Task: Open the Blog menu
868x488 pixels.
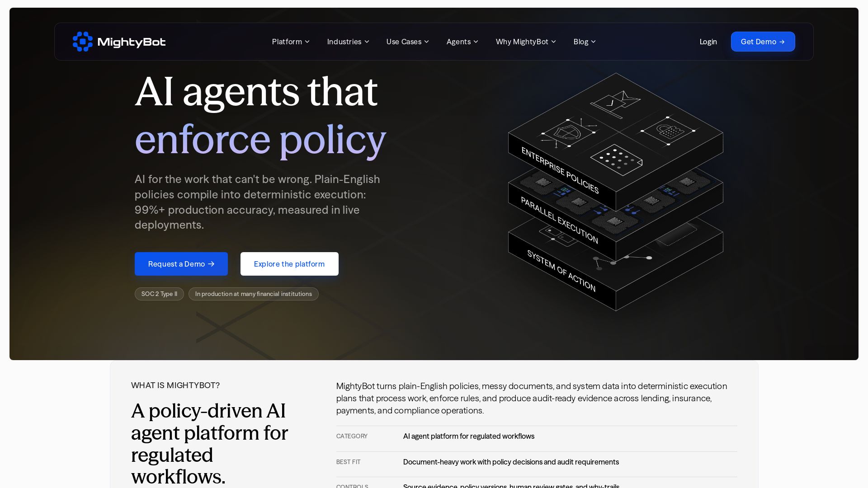Action: click(x=585, y=42)
